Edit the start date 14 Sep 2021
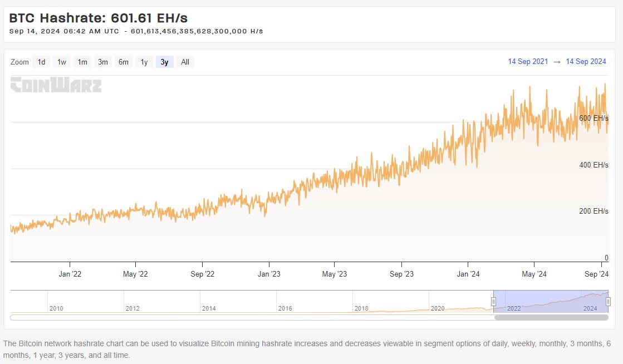 pyautogui.click(x=528, y=62)
